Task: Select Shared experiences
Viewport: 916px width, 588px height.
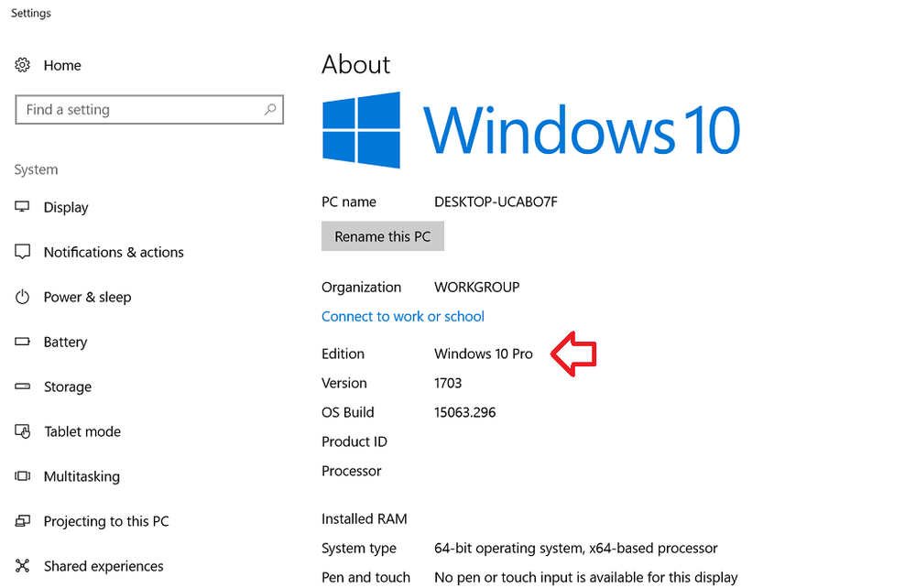Action: pyautogui.click(x=104, y=566)
